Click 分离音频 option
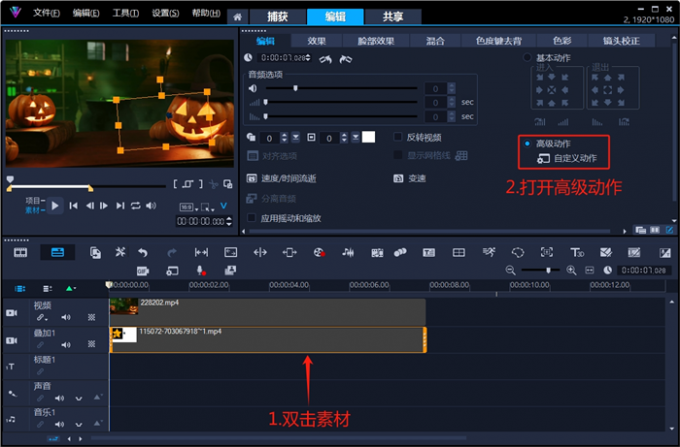680x447 pixels. 271,199
